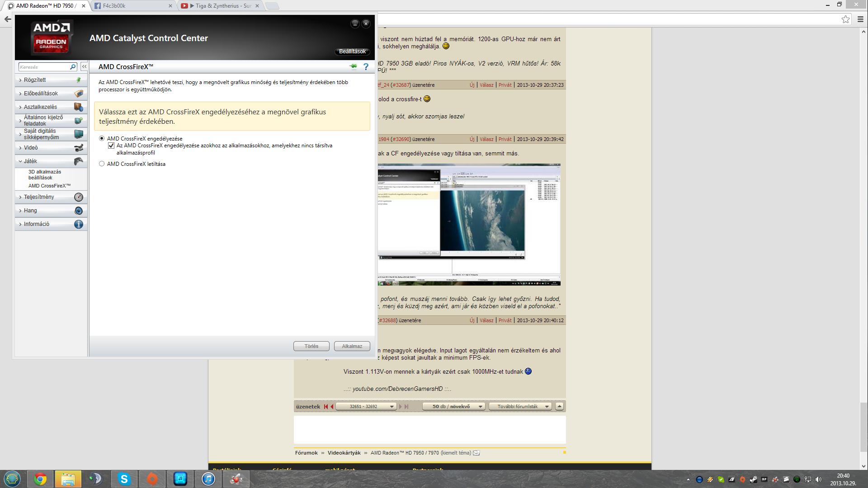Go back with the browser back arrow

(x=7, y=19)
